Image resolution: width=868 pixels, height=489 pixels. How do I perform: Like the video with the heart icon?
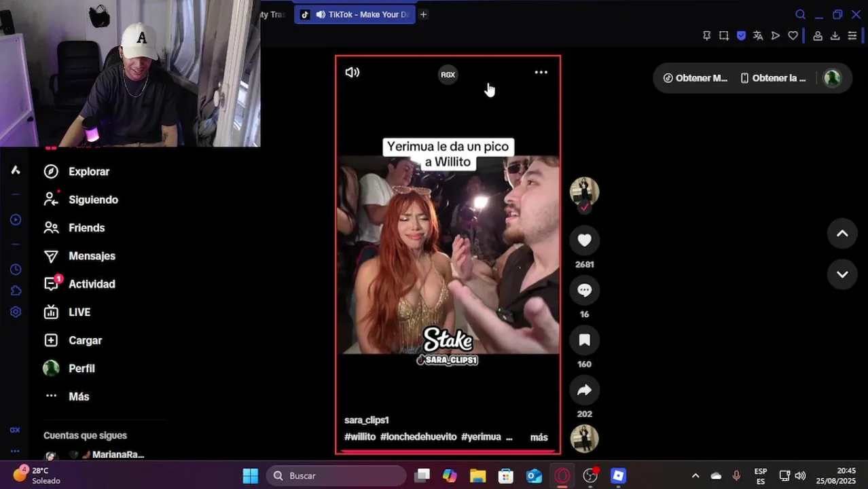tap(584, 240)
